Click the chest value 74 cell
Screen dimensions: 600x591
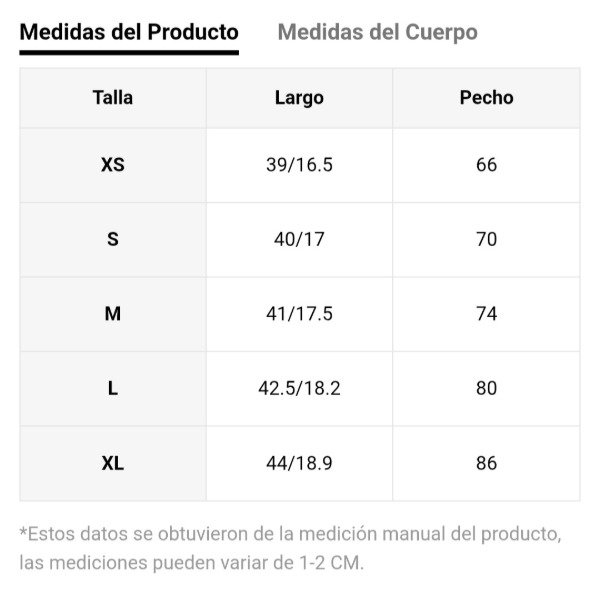pyautogui.click(x=486, y=314)
